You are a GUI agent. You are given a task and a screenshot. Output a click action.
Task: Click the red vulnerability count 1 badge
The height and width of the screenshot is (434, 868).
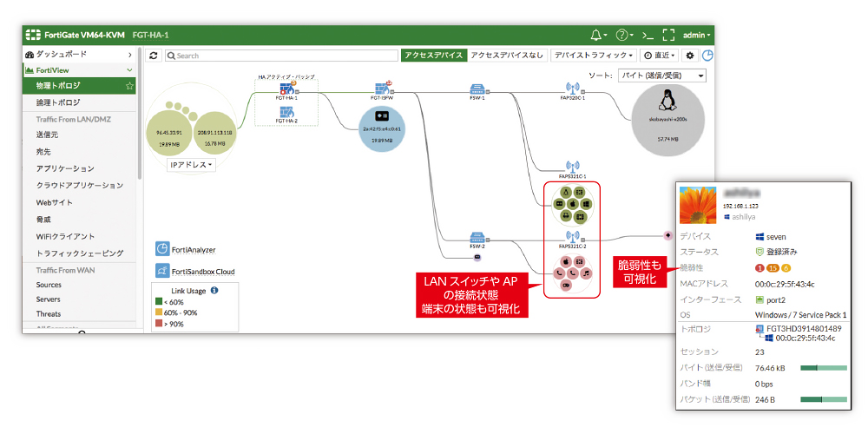click(x=759, y=268)
